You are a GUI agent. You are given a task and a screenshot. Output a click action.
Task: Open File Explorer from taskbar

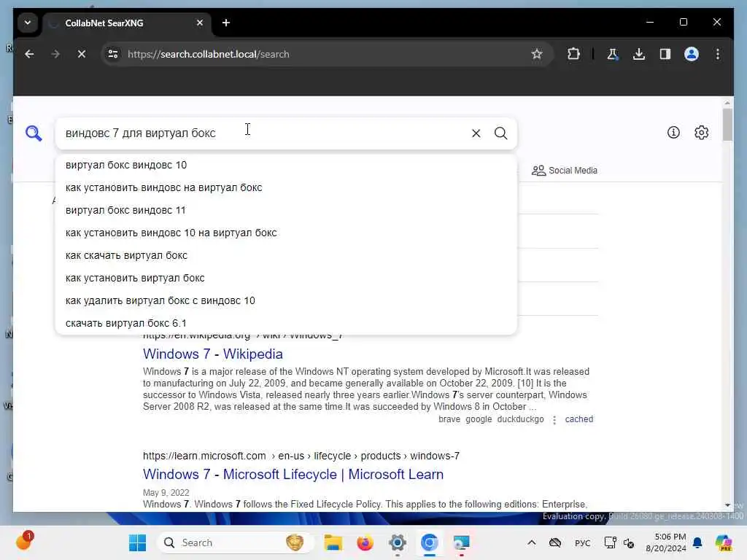(x=333, y=542)
